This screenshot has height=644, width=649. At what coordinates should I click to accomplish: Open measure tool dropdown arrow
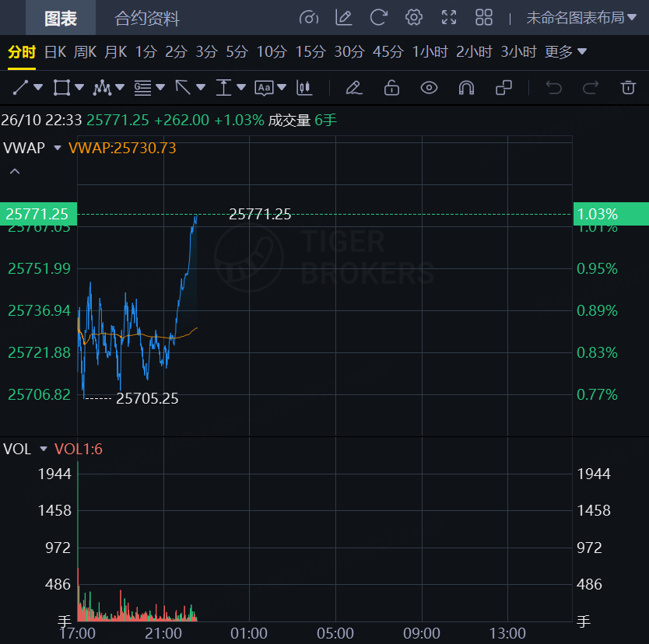(x=241, y=87)
